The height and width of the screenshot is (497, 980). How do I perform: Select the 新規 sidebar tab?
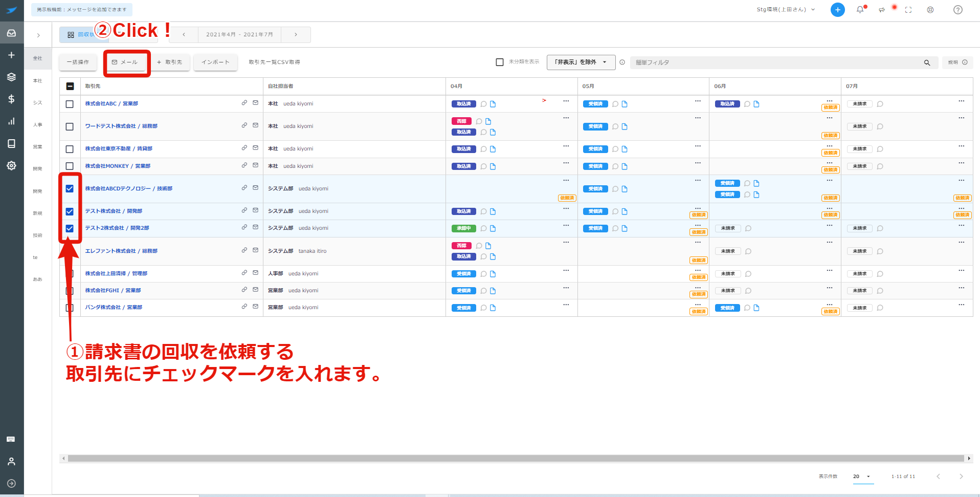pyautogui.click(x=38, y=213)
